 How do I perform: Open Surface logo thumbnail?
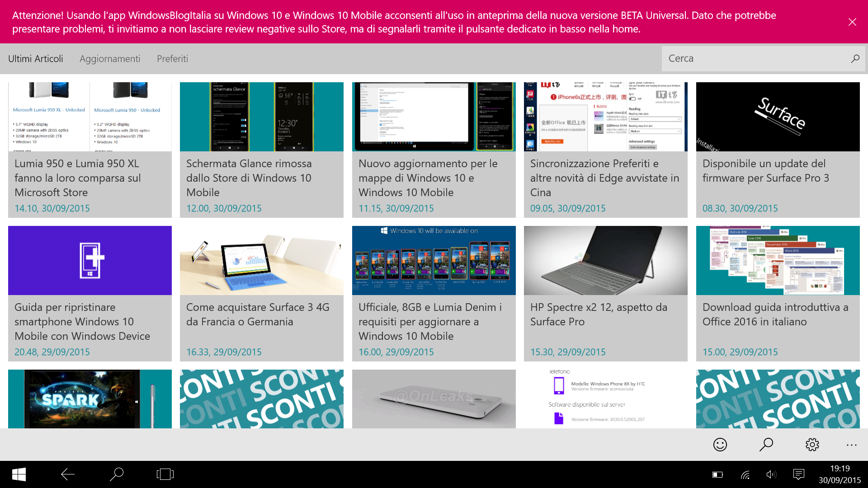pyautogui.click(x=778, y=117)
